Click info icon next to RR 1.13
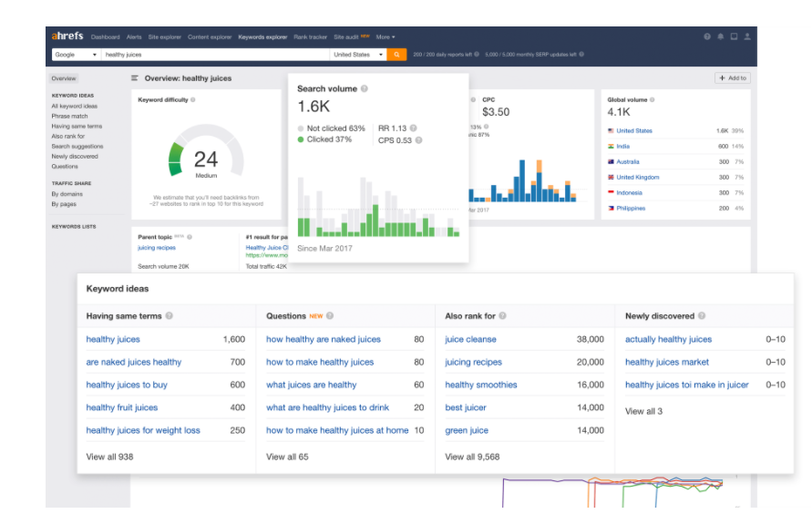This screenshot has width=812, height=514. click(x=413, y=128)
